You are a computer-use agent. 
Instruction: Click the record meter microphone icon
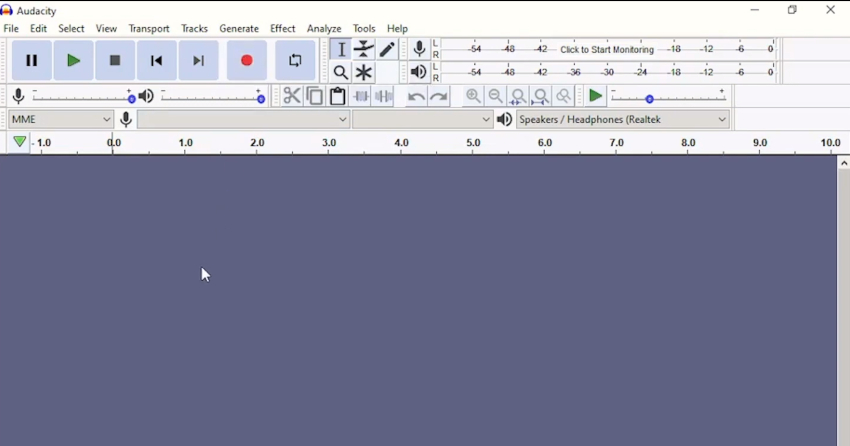[x=419, y=49]
